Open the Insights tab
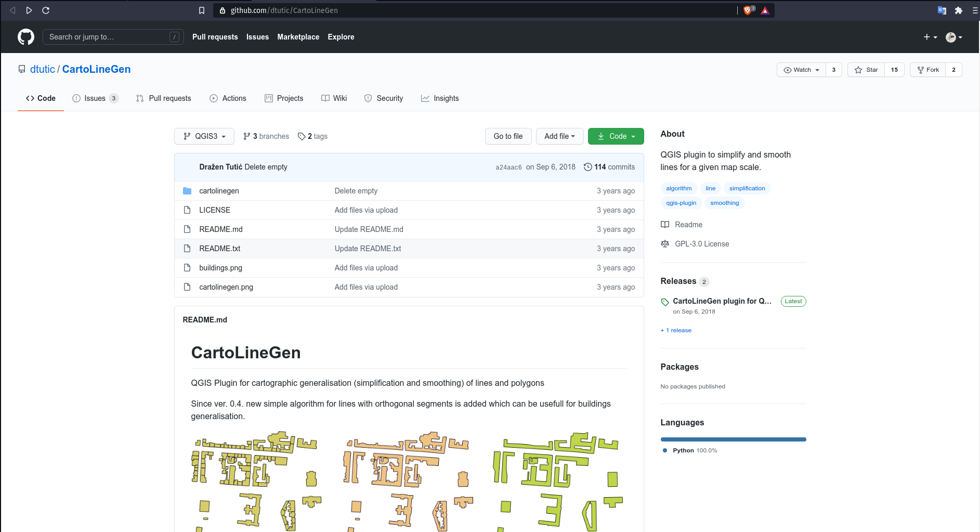980x532 pixels. [x=440, y=98]
